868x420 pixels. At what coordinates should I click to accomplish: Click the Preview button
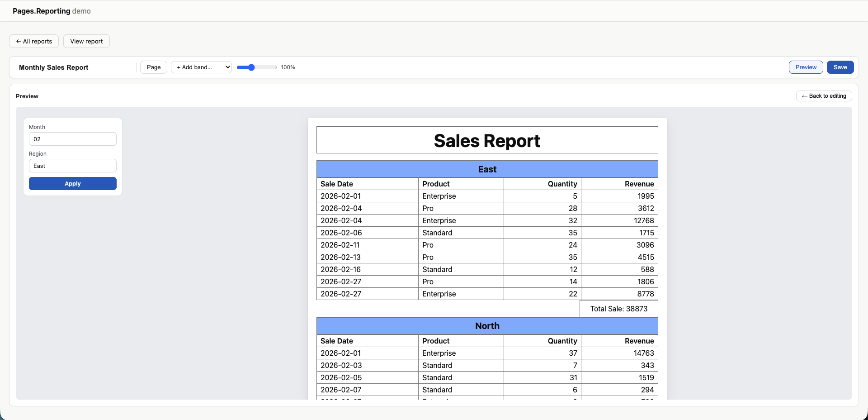(806, 67)
